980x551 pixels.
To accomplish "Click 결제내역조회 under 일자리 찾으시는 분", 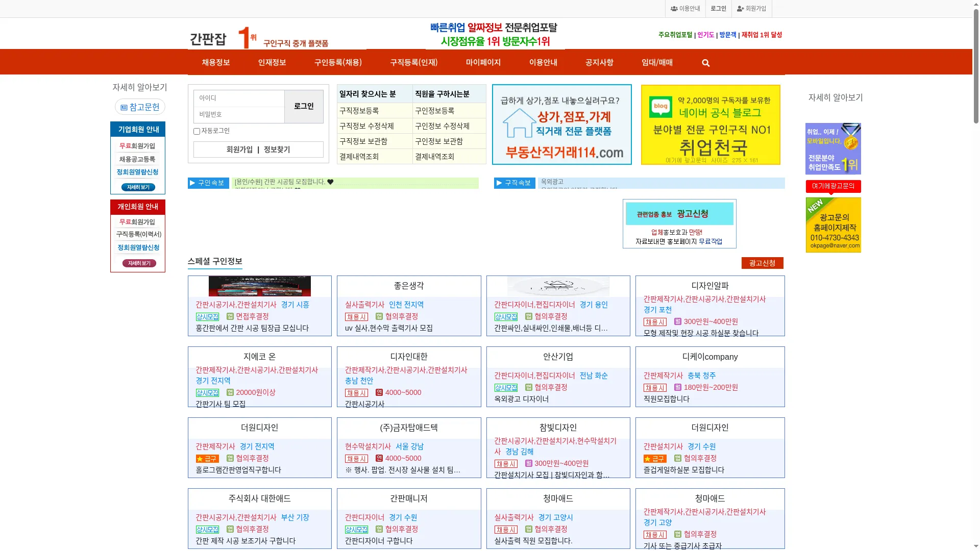I will tap(359, 157).
